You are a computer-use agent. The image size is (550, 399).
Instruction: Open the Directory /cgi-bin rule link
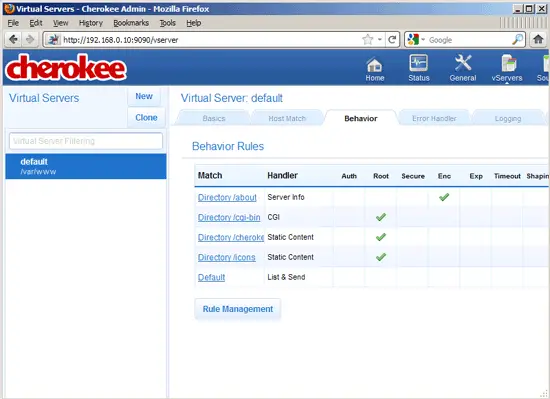229,217
